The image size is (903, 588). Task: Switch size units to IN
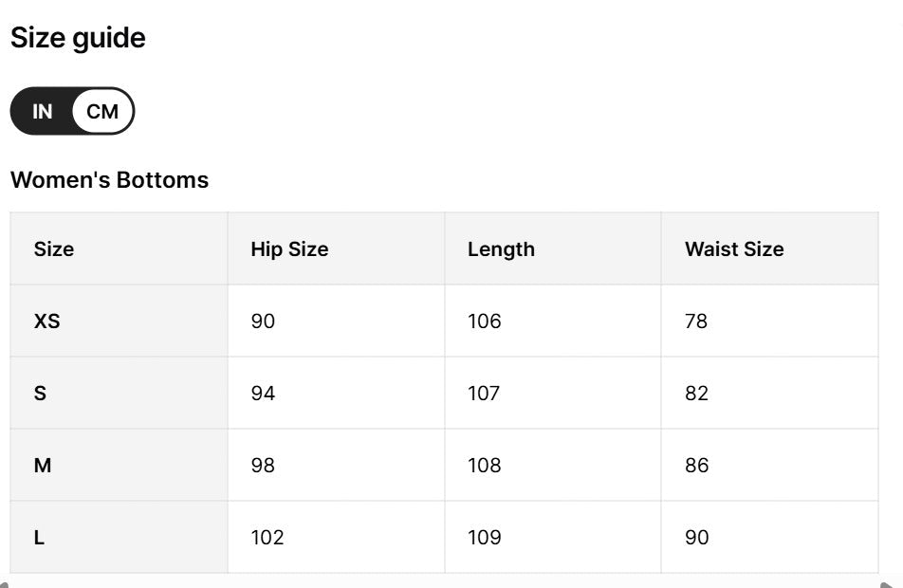[x=43, y=111]
